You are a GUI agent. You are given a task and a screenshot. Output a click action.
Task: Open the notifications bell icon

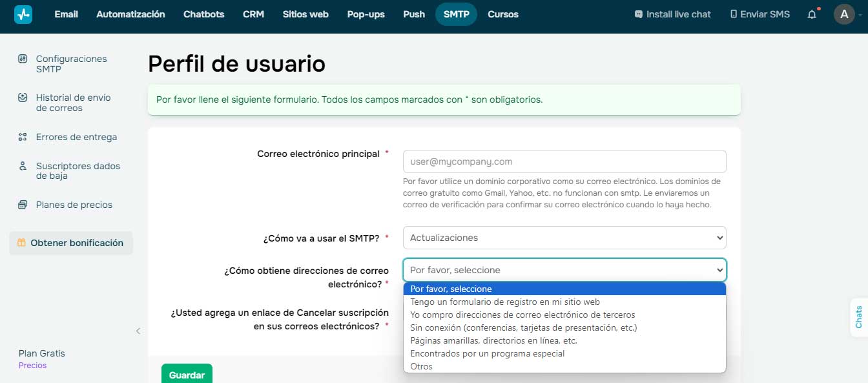click(812, 14)
